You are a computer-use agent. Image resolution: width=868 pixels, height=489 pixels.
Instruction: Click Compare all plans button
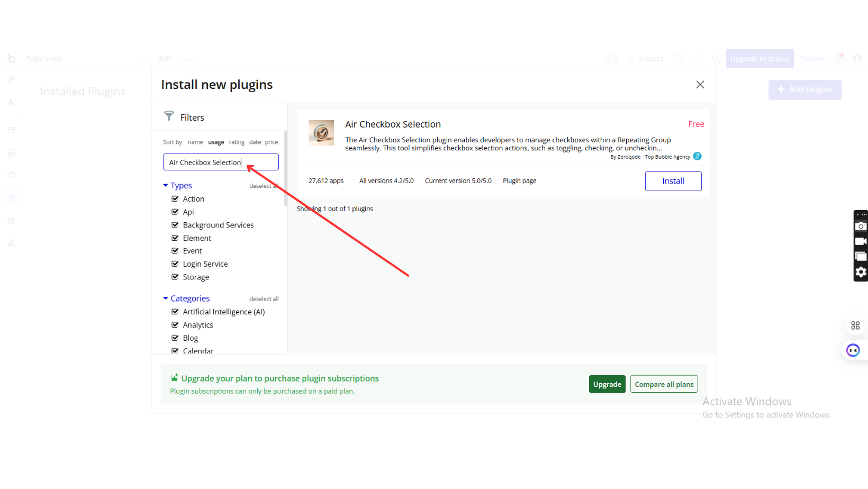pos(664,384)
